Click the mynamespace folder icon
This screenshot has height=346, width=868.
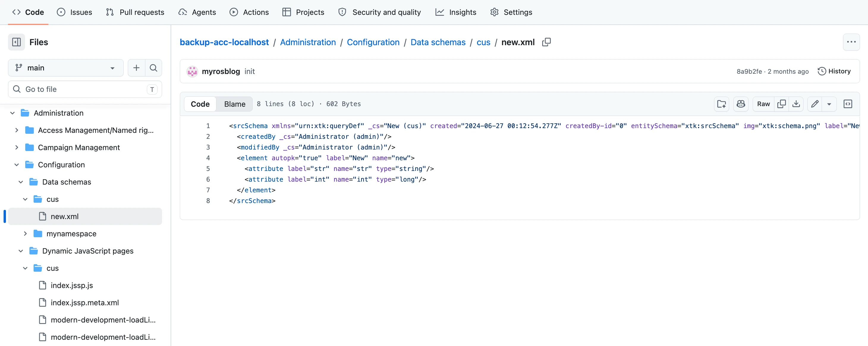[38, 233]
